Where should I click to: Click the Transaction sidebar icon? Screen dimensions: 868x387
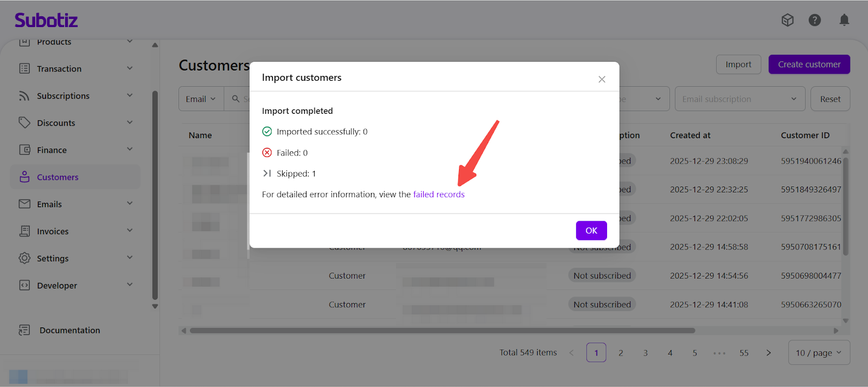coord(24,69)
